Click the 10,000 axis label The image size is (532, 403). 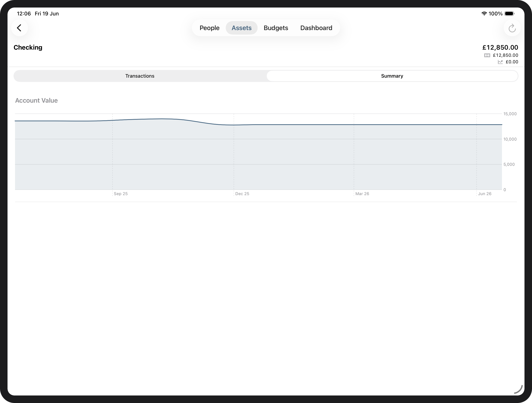click(510, 139)
